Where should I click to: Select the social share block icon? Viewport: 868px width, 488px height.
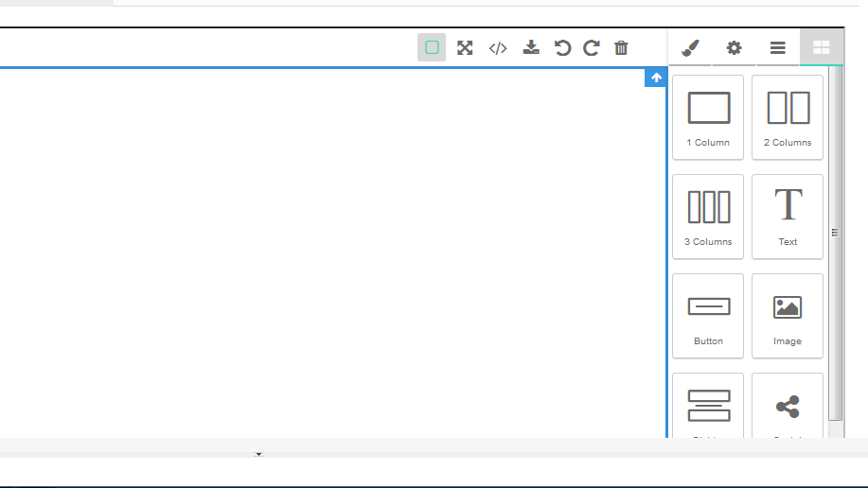coord(788,407)
